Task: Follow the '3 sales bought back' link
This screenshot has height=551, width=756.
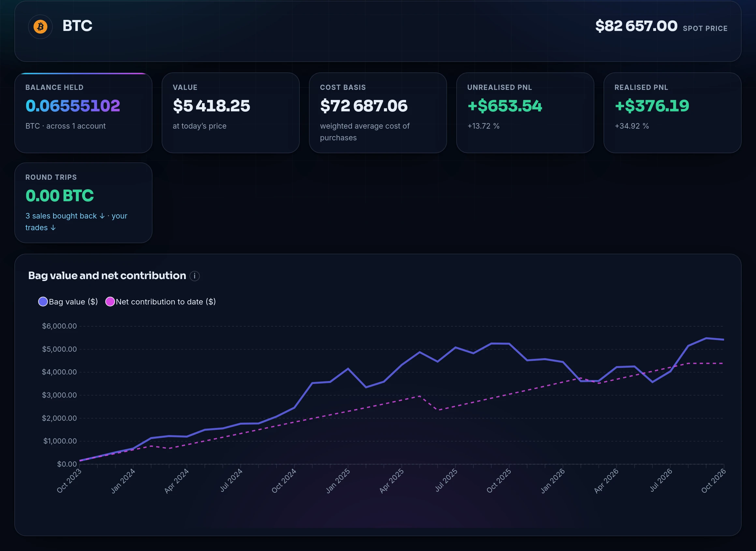Action: coord(65,216)
